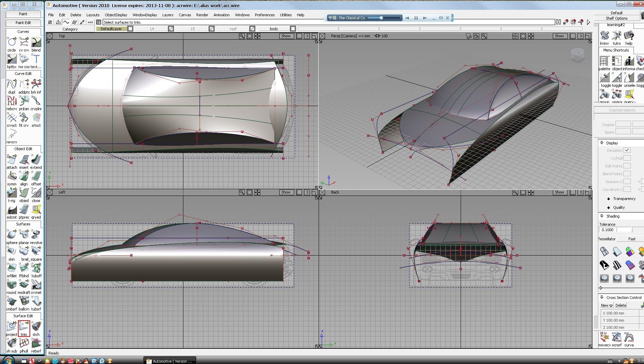Adjust the music player seek slider

click(381, 18)
